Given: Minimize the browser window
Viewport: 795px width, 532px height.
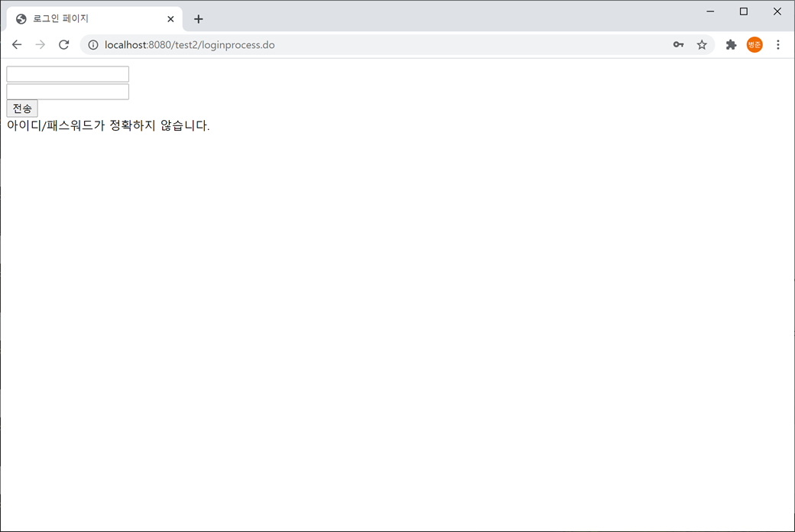Looking at the screenshot, I should 710,11.
